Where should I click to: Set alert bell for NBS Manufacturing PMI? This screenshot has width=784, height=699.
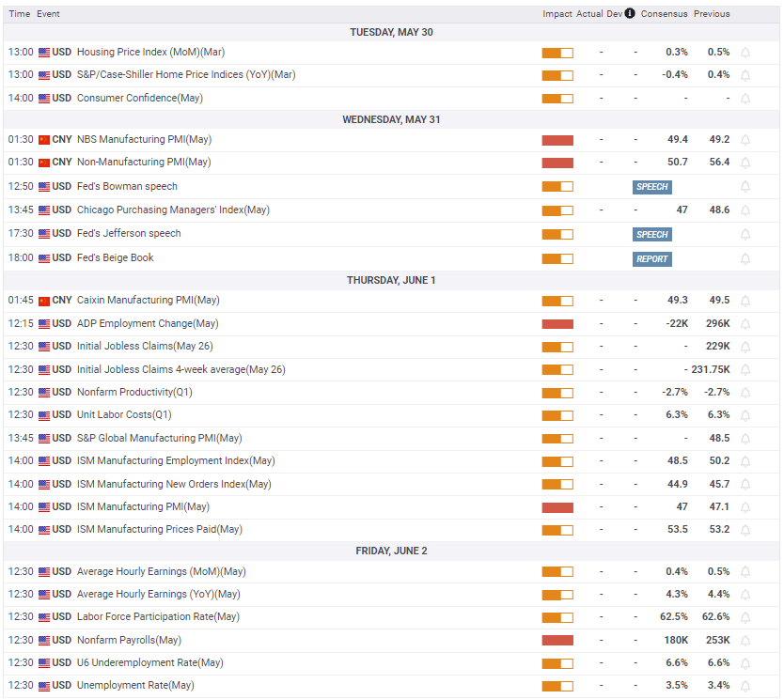(745, 140)
